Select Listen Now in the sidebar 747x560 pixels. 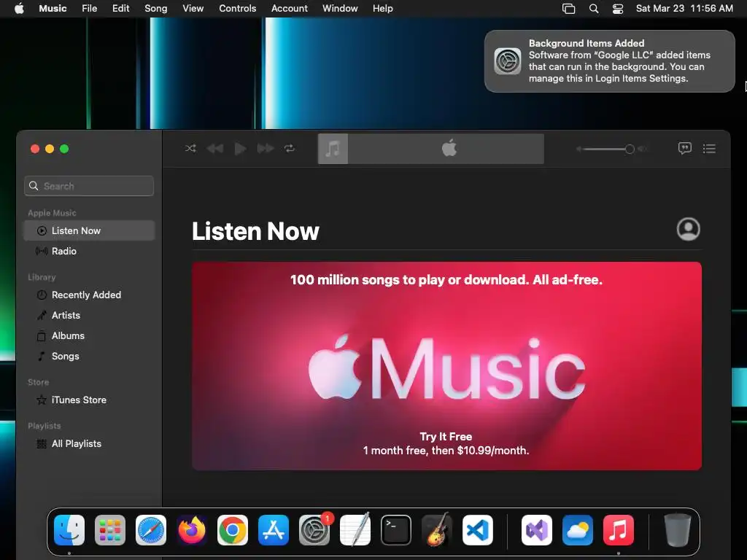[89, 230]
